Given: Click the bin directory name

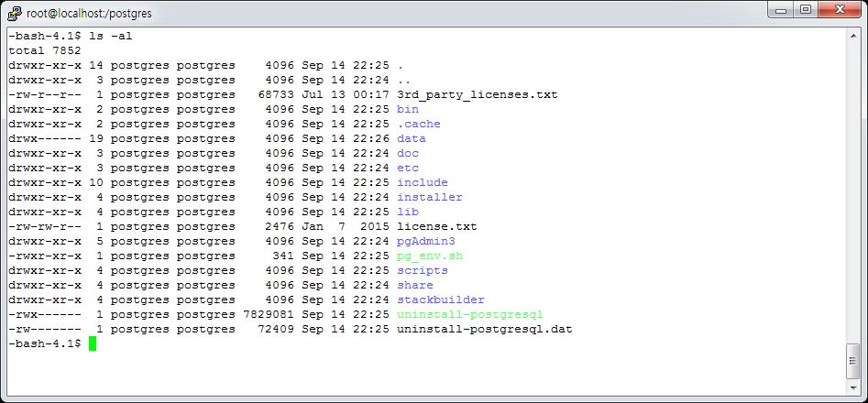Looking at the screenshot, I should pyautogui.click(x=408, y=109).
